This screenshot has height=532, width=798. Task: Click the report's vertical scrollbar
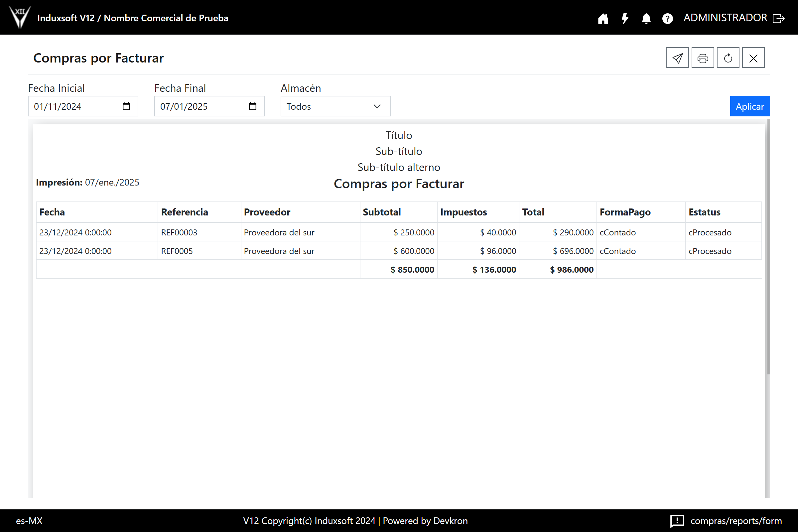768,247
